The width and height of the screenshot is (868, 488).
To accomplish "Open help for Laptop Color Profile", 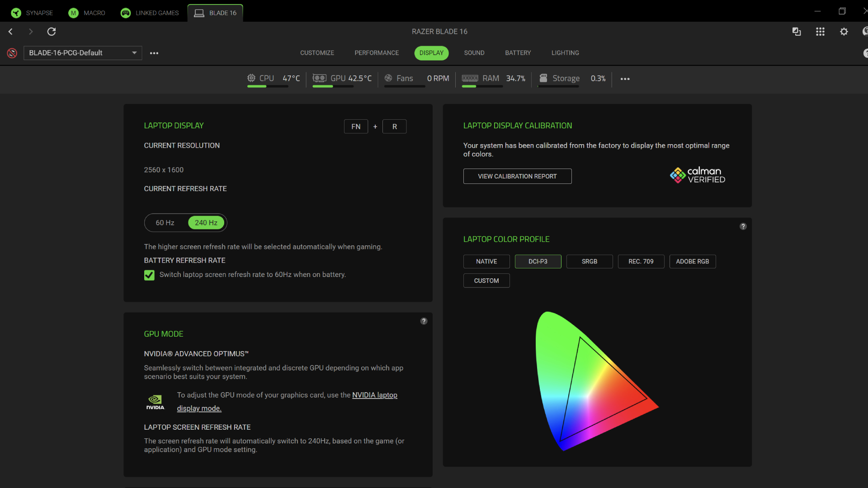I will [x=743, y=226].
